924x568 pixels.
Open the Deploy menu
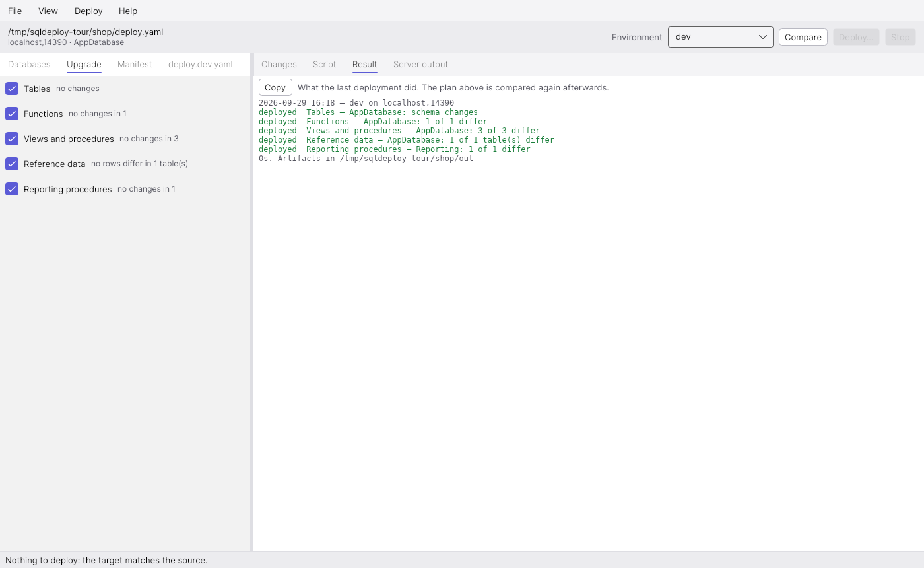tap(88, 11)
